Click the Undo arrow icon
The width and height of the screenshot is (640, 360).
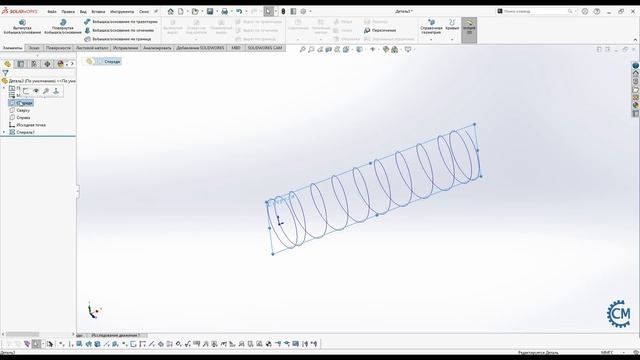(x=239, y=11)
